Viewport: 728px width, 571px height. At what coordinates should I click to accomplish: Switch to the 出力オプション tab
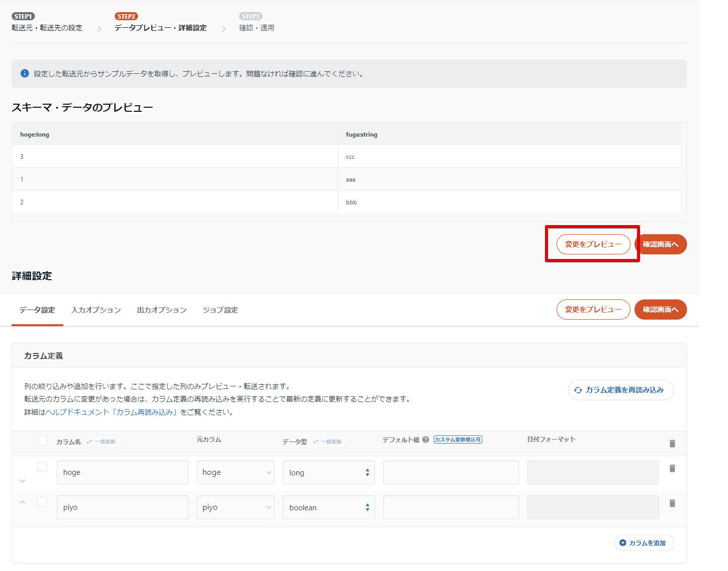click(162, 310)
